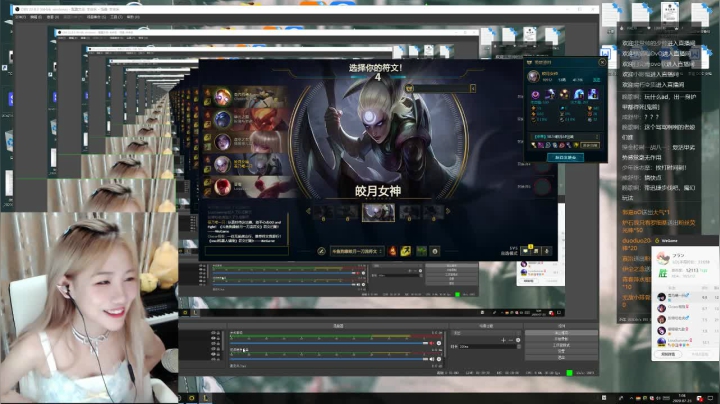Open the rune page selection dropdown
Screen dimensions: 720x404
[357, 251]
